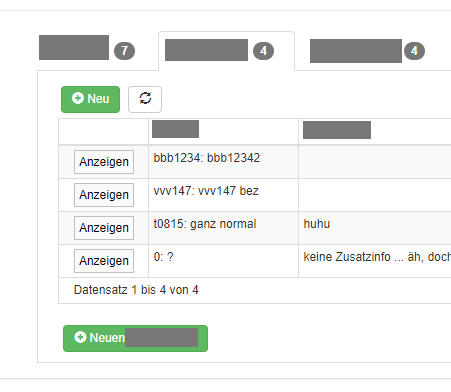The height and width of the screenshot is (392, 451).
Task: Click the 'keine Zusatzinfo' cell
Action: tap(375, 261)
